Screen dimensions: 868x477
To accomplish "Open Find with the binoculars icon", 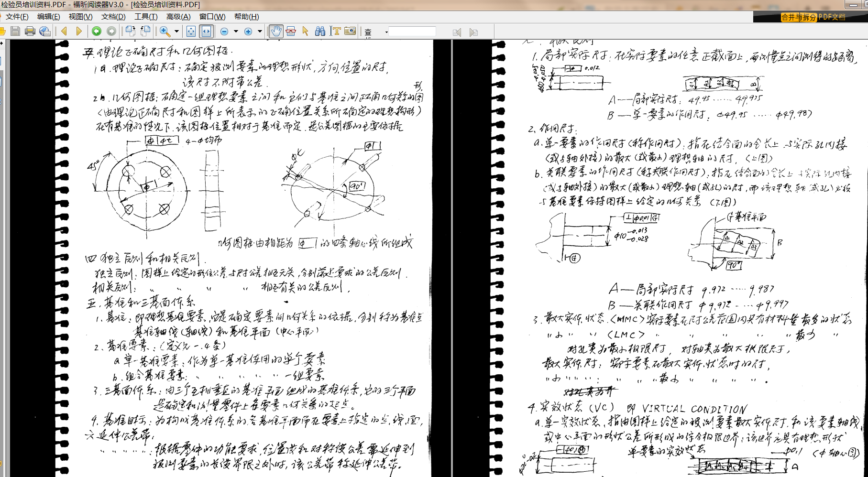I will [x=320, y=32].
